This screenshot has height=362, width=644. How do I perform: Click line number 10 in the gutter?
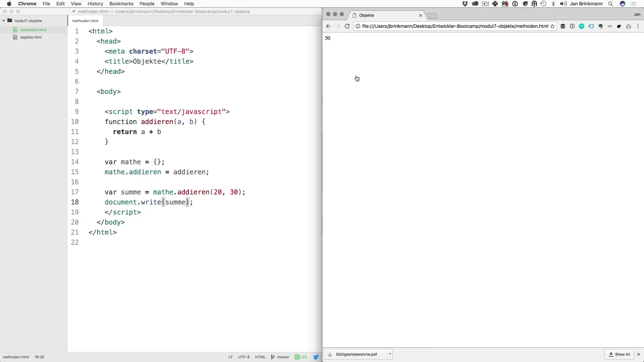[x=75, y=122]
